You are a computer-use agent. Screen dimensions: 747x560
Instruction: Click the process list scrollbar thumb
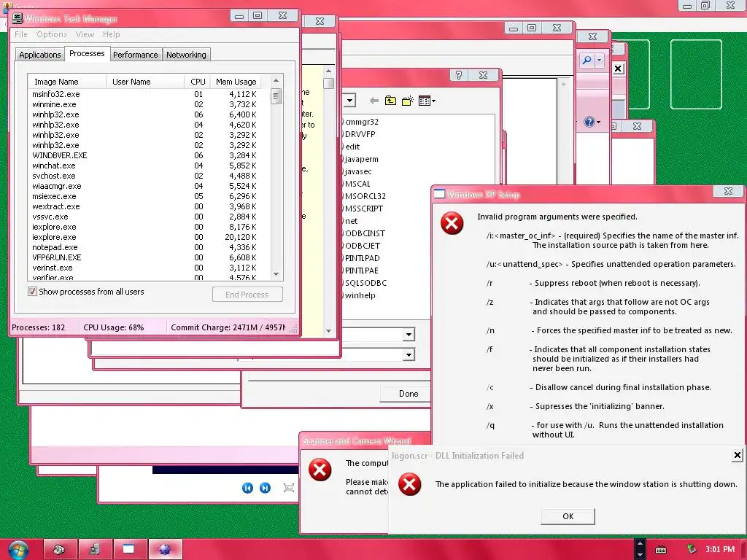coord(276,96)
